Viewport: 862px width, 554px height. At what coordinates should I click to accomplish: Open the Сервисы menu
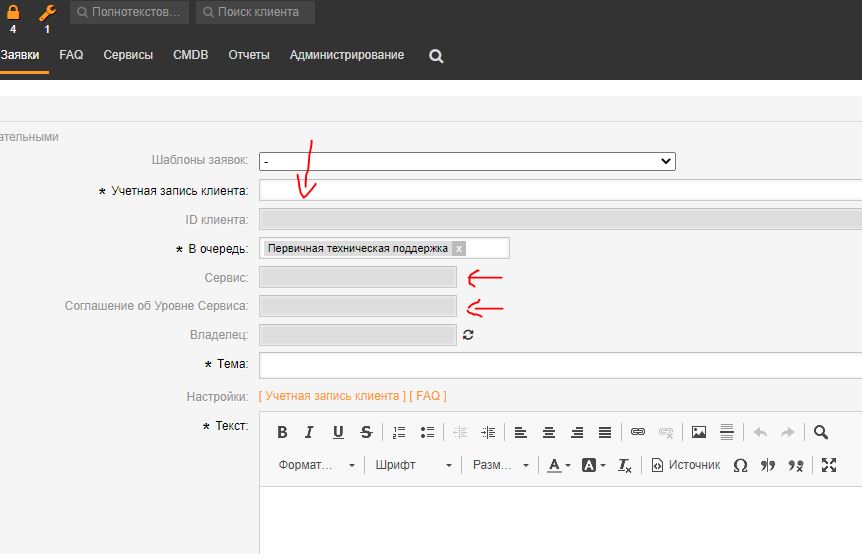tap(128, 55)
